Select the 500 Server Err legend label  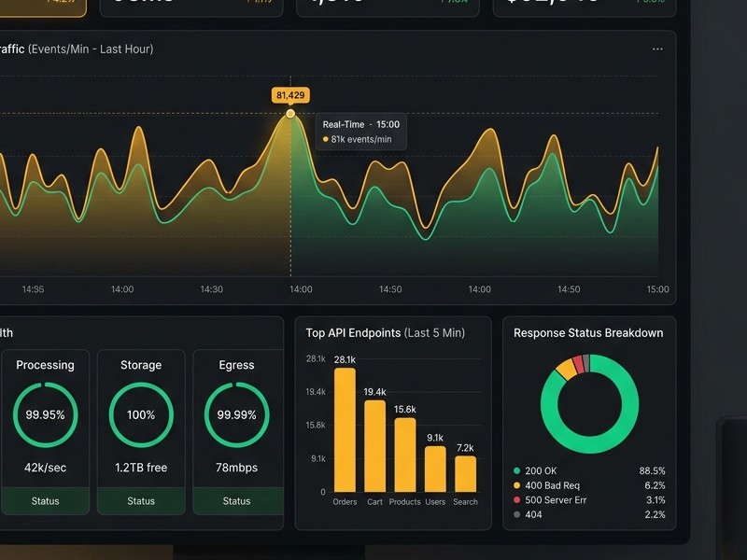point(556,500)
